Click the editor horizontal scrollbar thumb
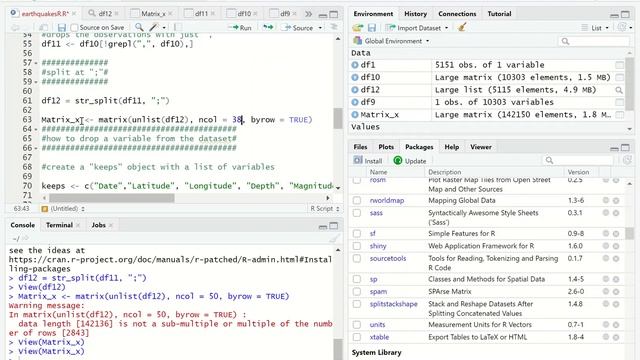640x360 pixels. pos(112,198)
